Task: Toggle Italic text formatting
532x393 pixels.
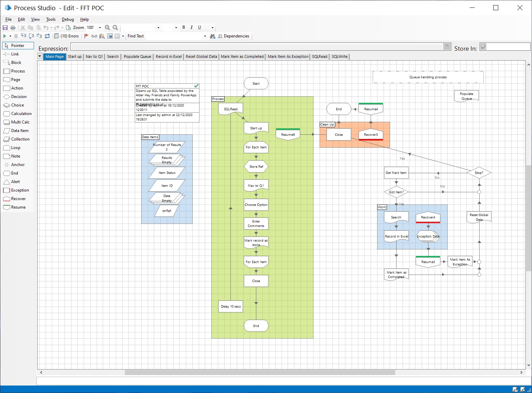Action: click(192, 28)
